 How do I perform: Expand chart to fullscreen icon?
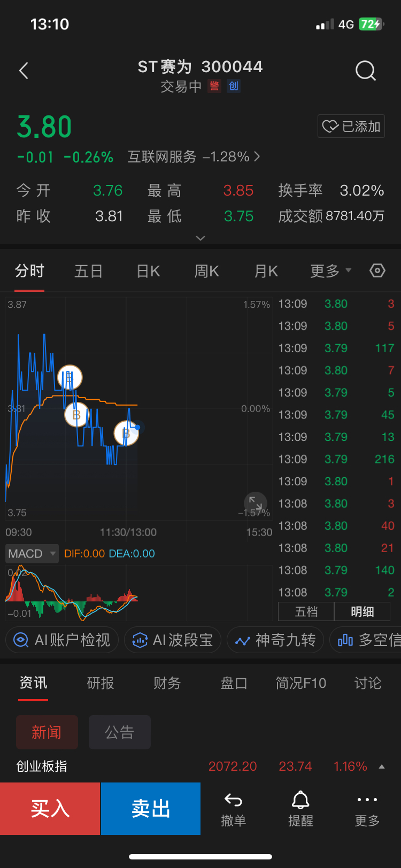pyautogui.click(x=256, y=503)
